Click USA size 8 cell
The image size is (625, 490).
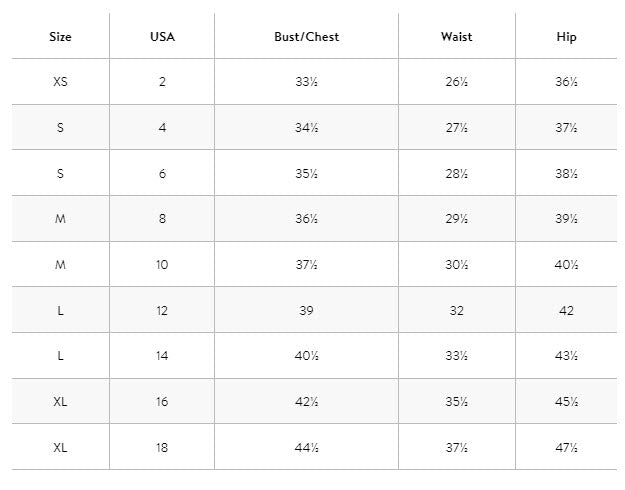pyautogui.click(x=162, y=219)
